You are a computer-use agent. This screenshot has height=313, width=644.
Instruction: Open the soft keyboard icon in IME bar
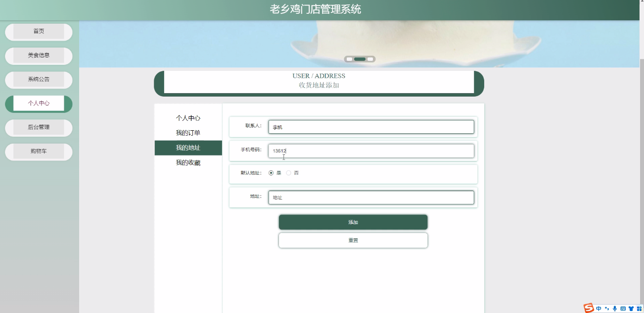623,309
